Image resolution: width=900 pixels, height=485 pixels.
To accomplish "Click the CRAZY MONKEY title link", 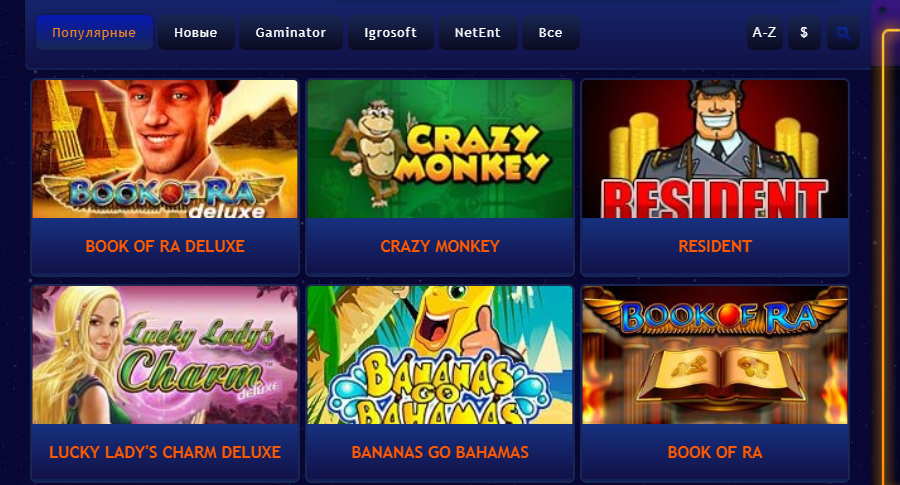I will click(x=440, y=246).
